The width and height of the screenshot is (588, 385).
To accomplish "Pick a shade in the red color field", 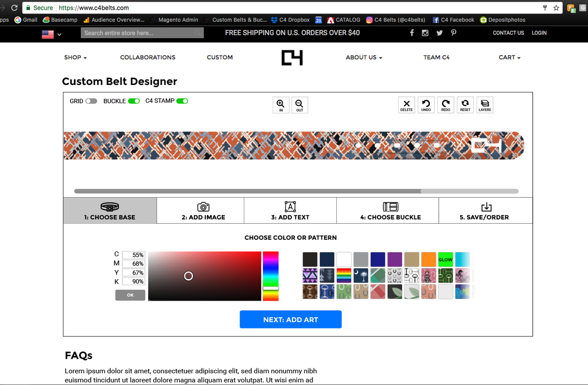I will 205,276.
